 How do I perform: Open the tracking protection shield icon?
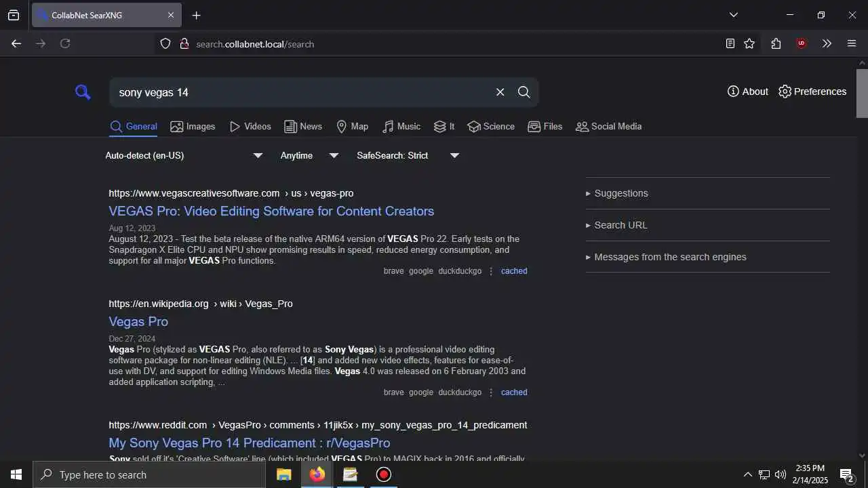tap(165, 44)
